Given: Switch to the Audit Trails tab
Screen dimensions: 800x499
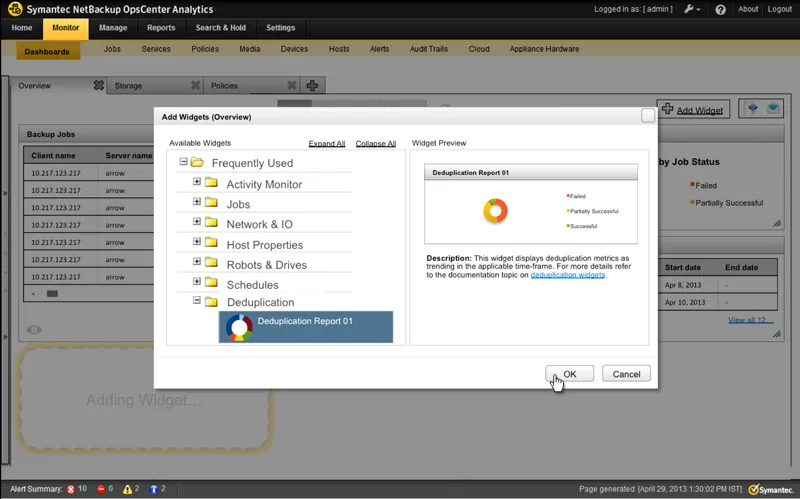Looking at the screenshot, I should pos(429,49).
